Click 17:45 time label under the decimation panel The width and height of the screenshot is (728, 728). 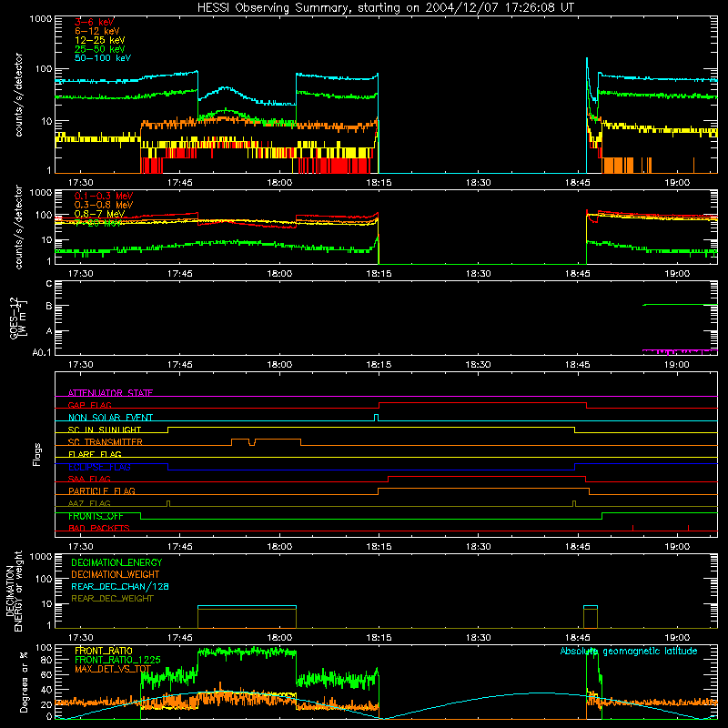coord(180,638)
